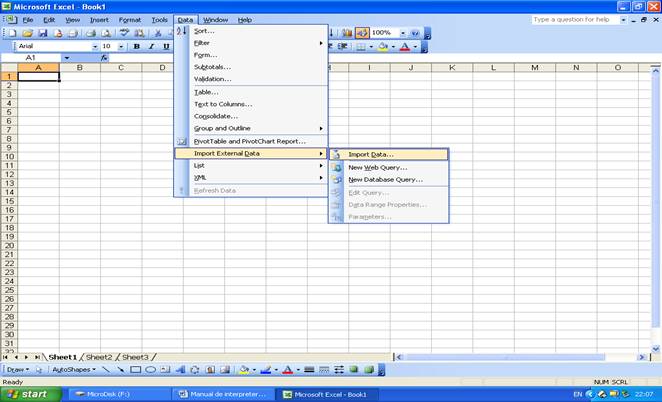Select the Oval tool in Draw toolbar
The image size is (662, 402).
pyautogui.click(x=150, y=369)
